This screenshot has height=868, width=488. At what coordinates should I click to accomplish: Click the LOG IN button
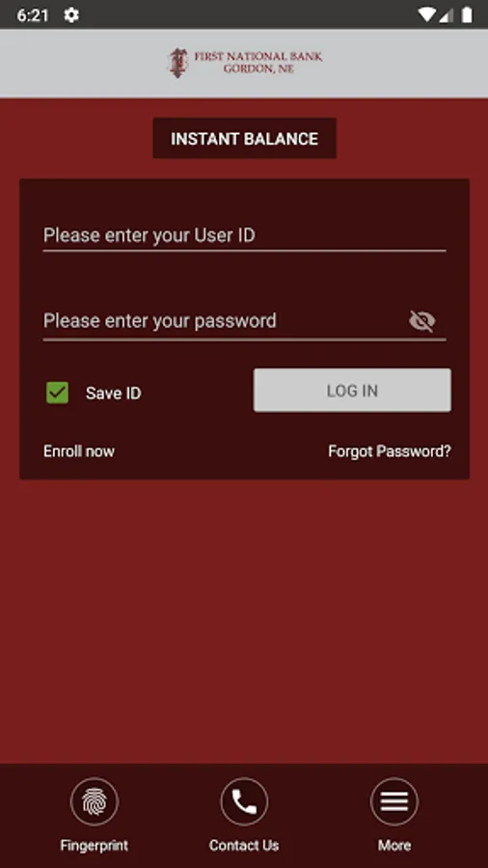tap(352, 391)
